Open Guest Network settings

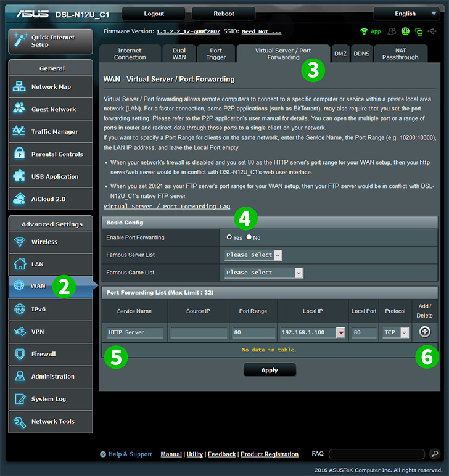click(x=51, y=109)
